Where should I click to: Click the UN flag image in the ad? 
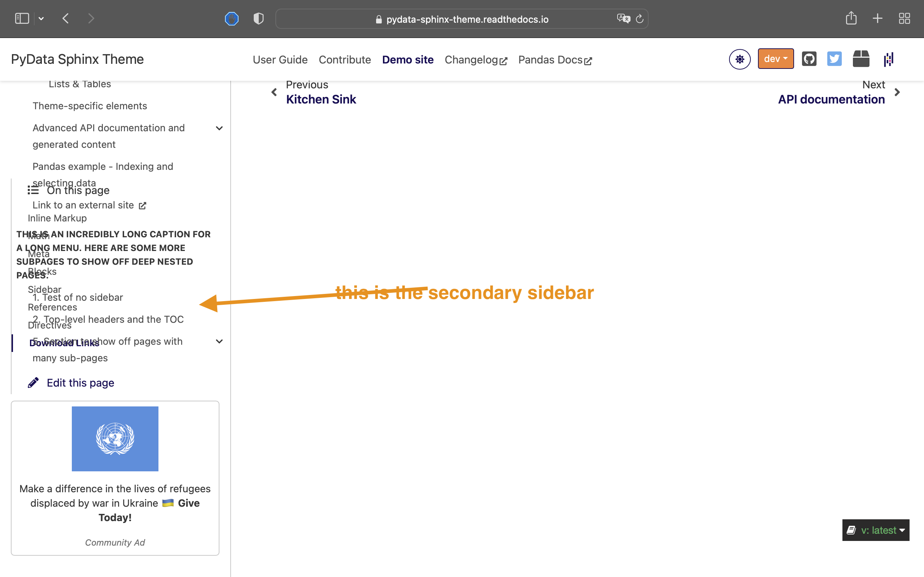pos(115,439)
